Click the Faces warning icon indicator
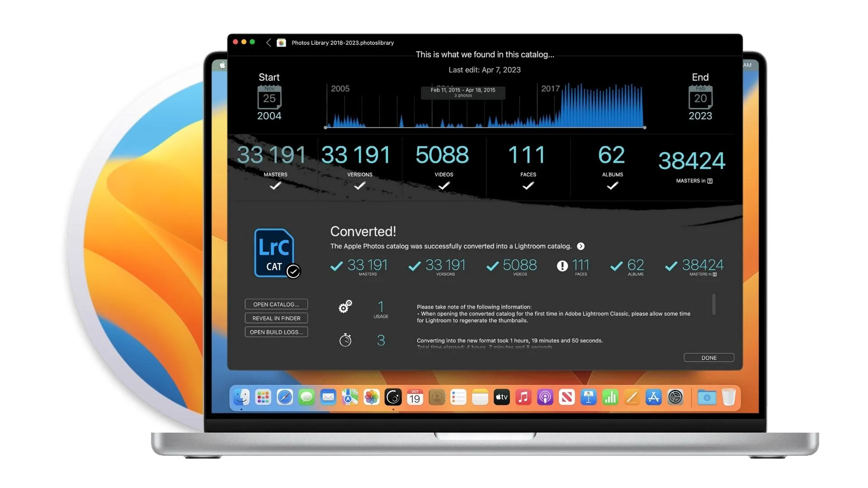 coord(561,266)
